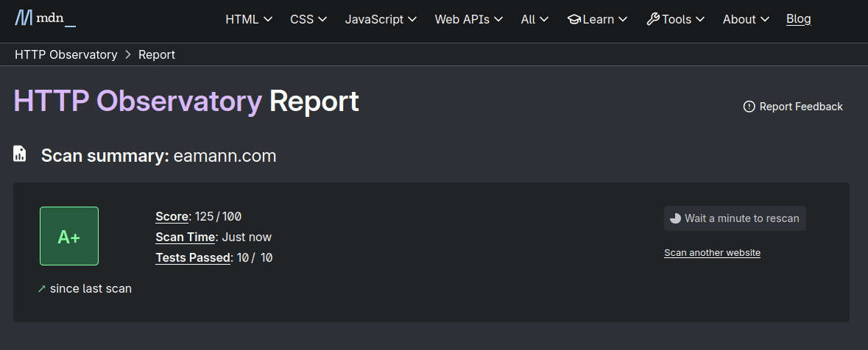The height and width of the screenshot is (350, 868).
Task: Click the Tests Passed label link
Action: pyautogui.click(x=193, y=257)
